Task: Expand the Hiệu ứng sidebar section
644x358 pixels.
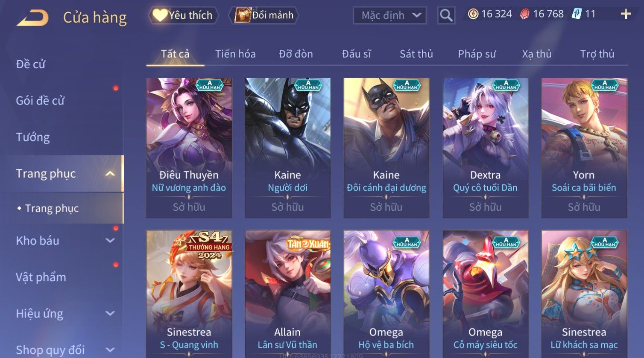Action: click(110, 314)
